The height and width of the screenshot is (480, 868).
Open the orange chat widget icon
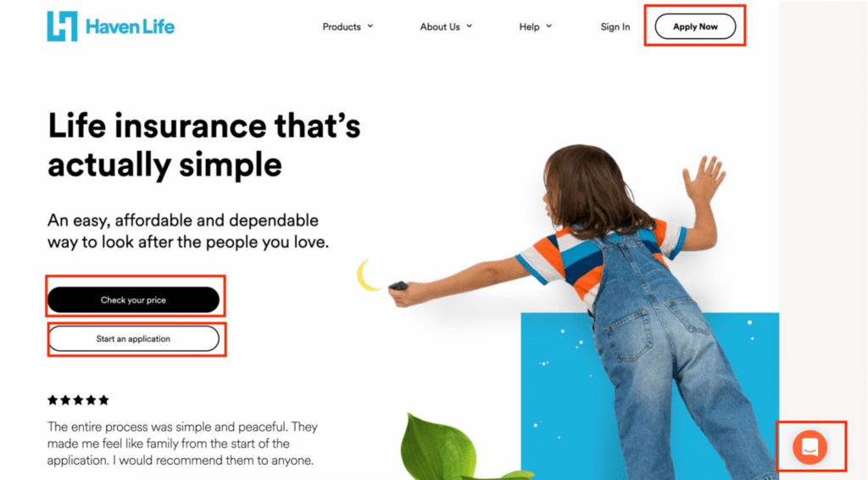pos(810,447)
